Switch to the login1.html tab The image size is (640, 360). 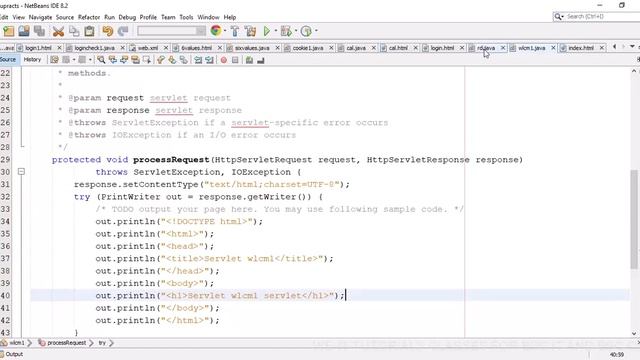(38, 48)
